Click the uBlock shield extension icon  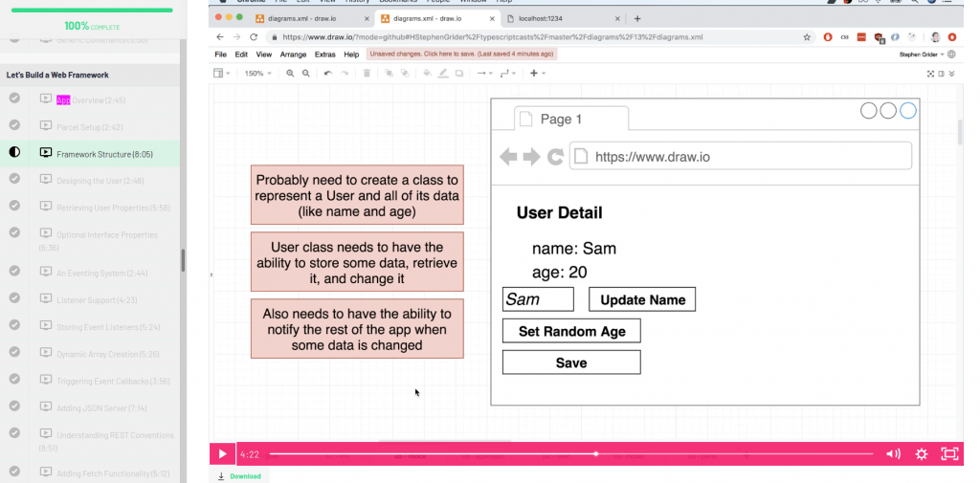pos(879,37)
